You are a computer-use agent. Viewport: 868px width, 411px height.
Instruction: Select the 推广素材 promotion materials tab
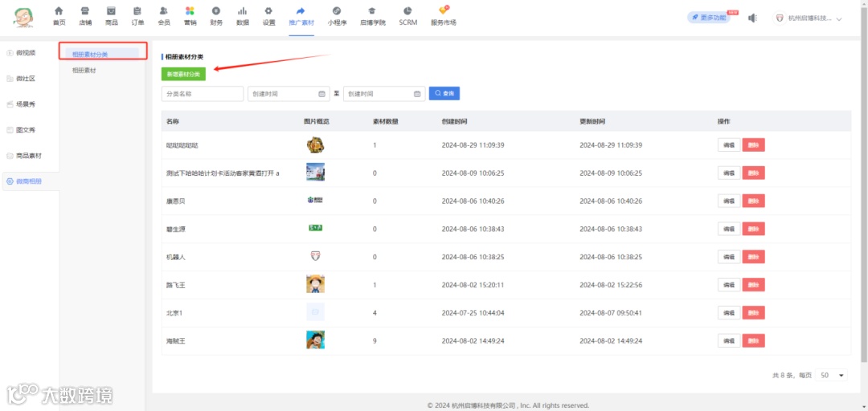point(301,17)
